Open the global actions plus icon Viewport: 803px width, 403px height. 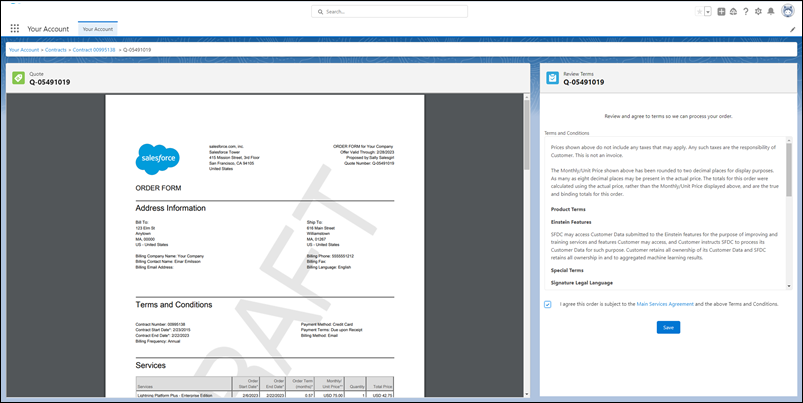point(721,11)
